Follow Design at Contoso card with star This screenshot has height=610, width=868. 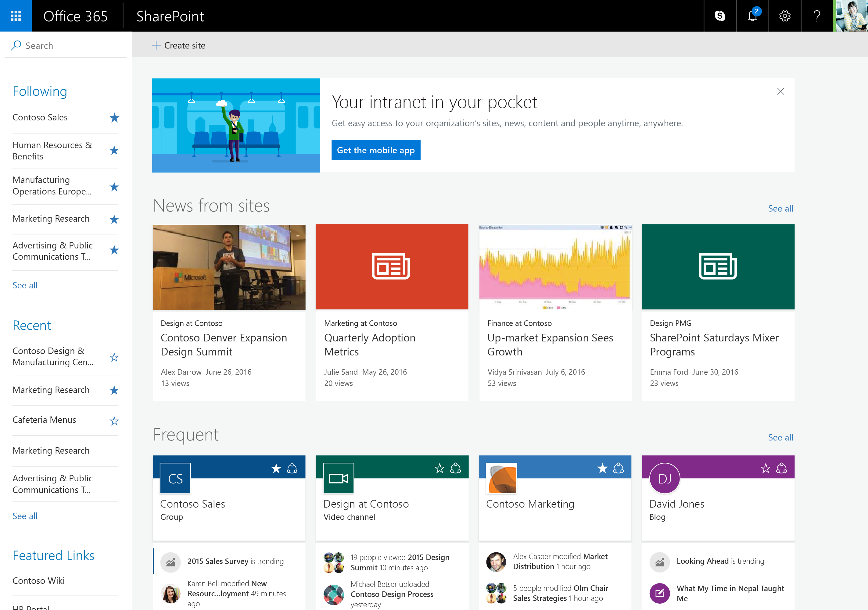439,469
